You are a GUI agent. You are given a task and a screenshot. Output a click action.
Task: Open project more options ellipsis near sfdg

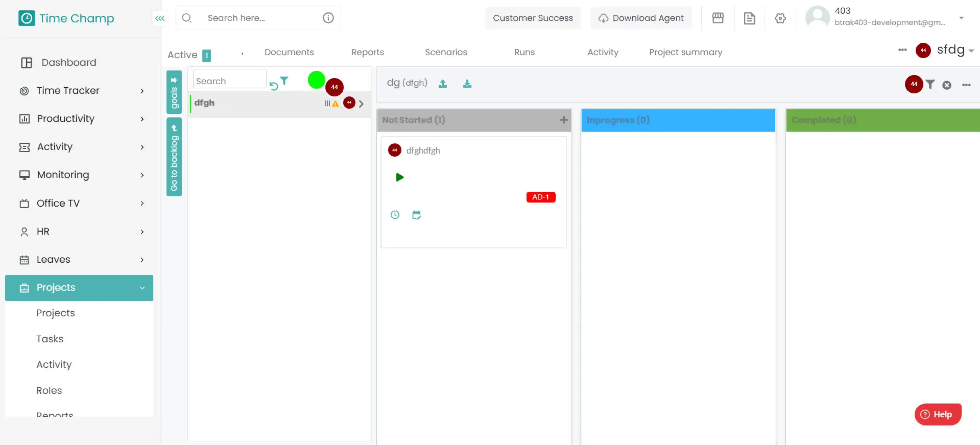(x=902, y=50)
